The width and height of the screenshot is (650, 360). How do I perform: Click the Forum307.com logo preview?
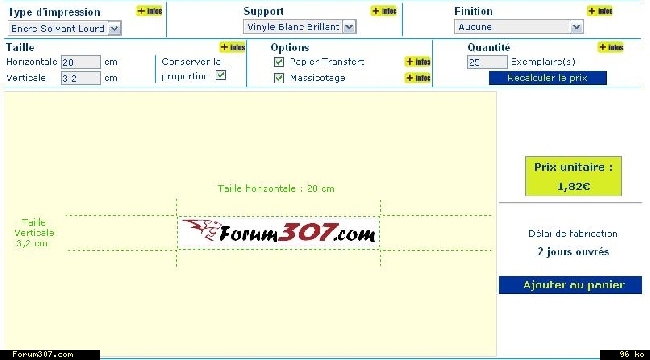coord(278,233)
